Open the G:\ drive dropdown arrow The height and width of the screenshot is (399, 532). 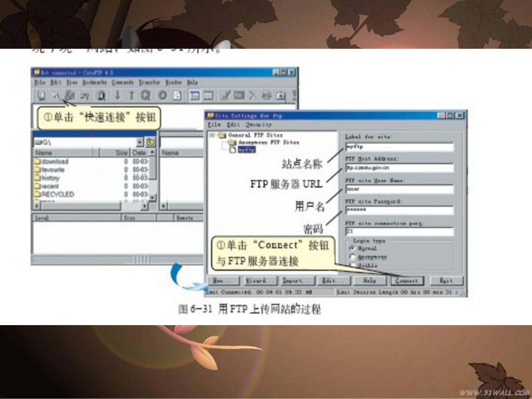(x=140, y=142)
